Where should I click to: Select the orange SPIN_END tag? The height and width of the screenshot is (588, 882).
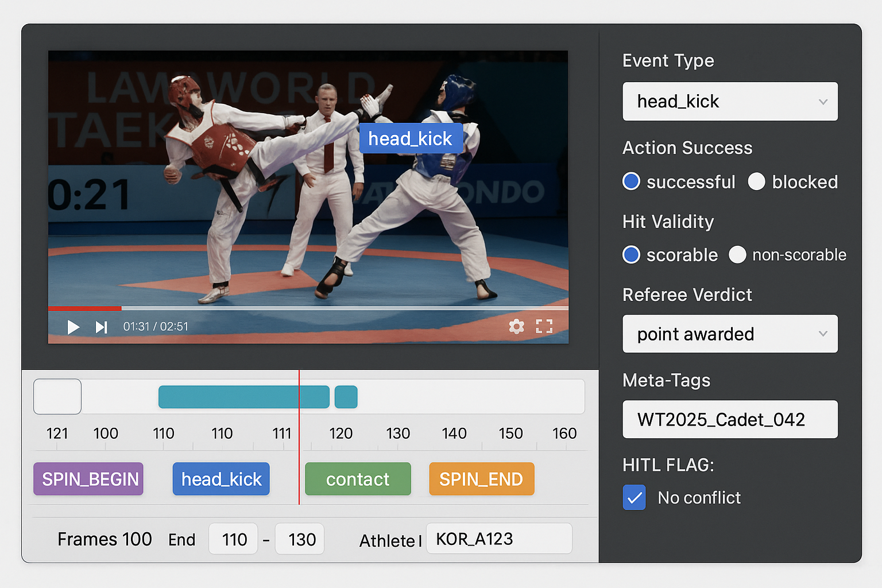pyautogui.click(x=481, y=479)
